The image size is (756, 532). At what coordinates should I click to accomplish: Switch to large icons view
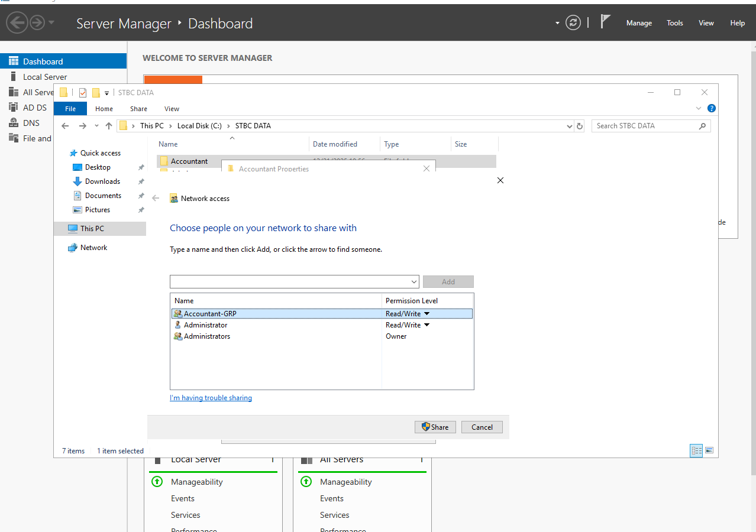coord(709,450)
